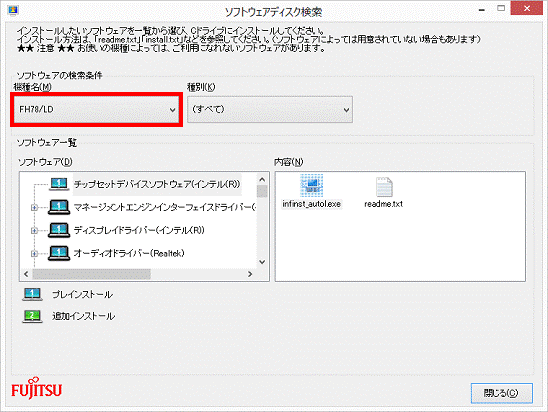
Task: Click the display driver laptop icon
Action: (59, 230)
